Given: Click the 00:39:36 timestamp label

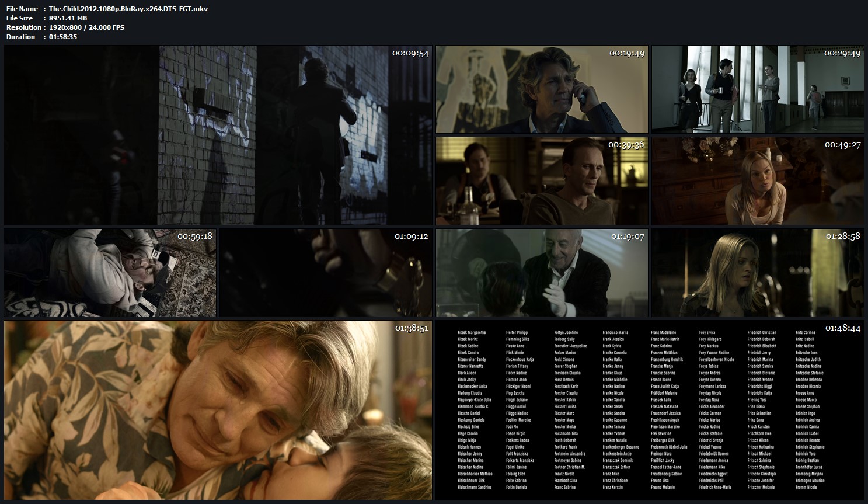Looking at the screenshot, I should (626, 145).
